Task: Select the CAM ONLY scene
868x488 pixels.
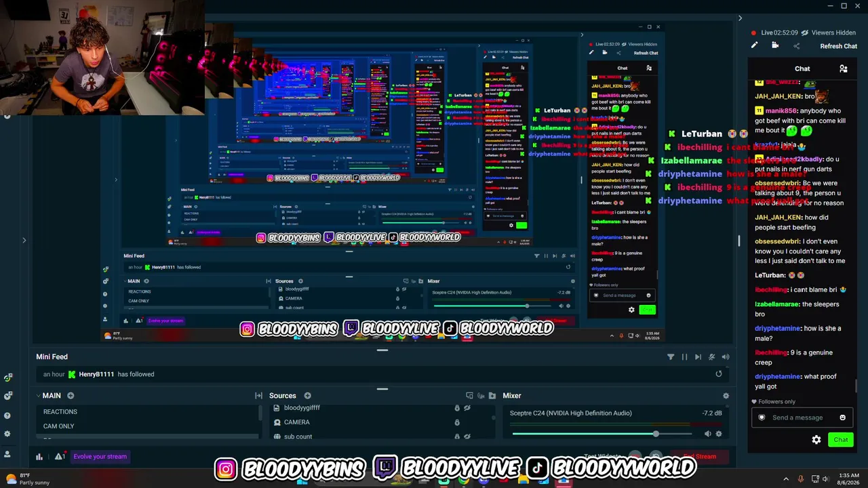Action: (x=147, y=426)
